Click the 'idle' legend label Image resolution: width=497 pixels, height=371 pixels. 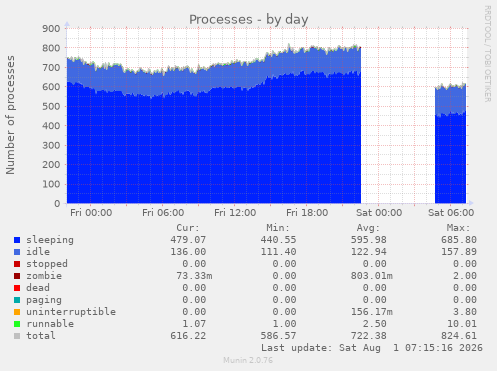click(38, 252)
